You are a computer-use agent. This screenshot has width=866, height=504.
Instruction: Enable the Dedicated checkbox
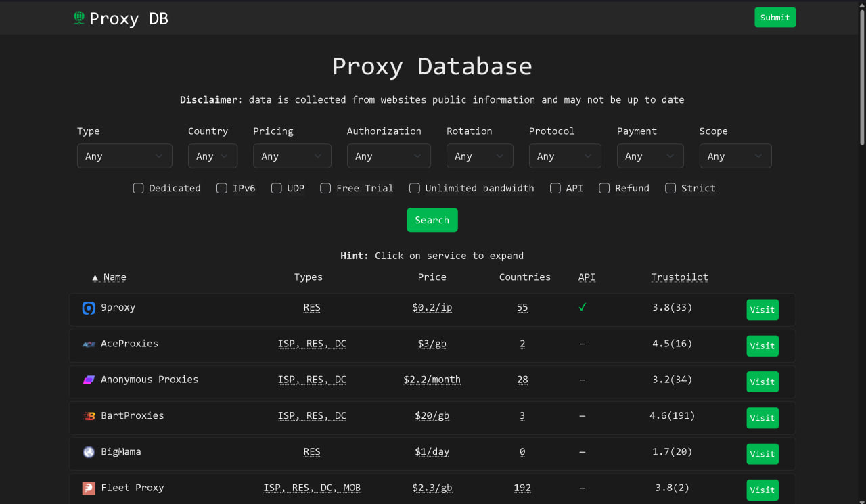click(x=139, y=189)
